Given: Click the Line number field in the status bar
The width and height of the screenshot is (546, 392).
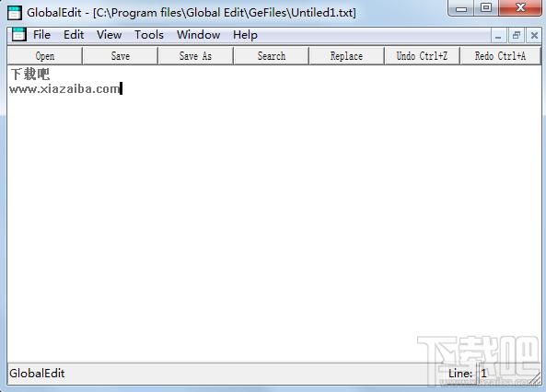Looking at the screenshot, I should tap(508, 374).
